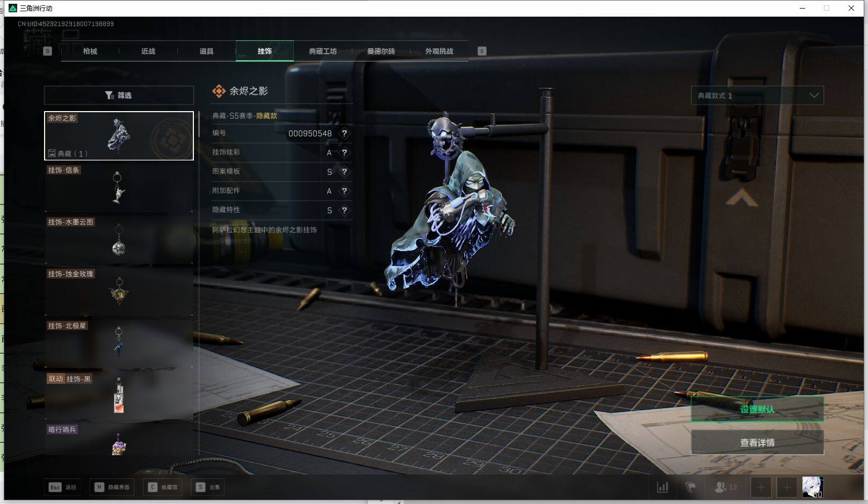Image resolution: width=868 pixels, height=504 pixels.
Task: Click the help icon beside 挂饰炫彩
Action: 344,152
